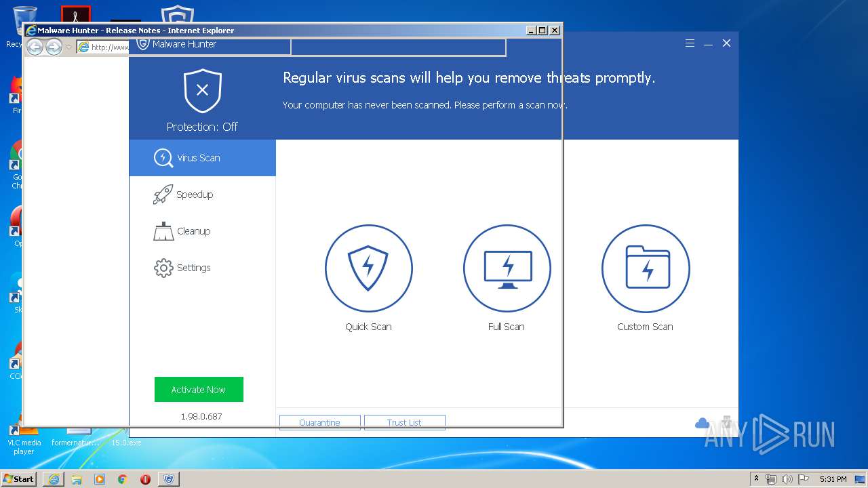
Task: Maximize the Internet Explorer window
Action: click(x=542, y=30)
